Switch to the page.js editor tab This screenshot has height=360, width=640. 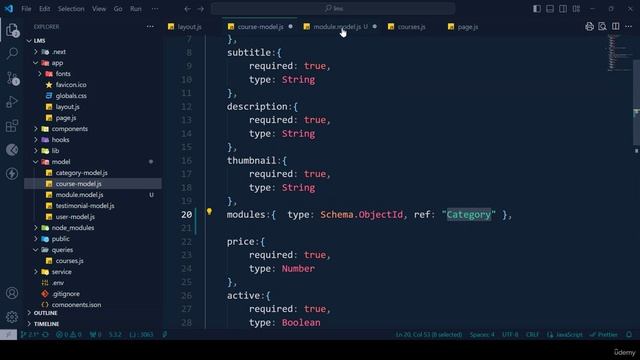coord(467,27)
